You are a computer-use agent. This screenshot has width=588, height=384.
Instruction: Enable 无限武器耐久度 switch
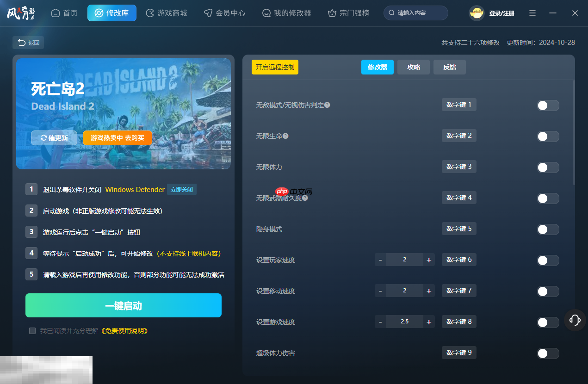click(x=548, y=198)
